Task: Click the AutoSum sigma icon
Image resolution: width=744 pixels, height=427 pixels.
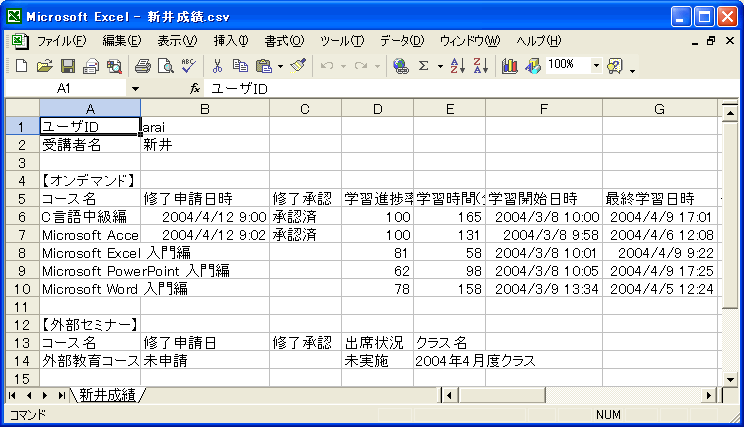Action: pos(424,66)
